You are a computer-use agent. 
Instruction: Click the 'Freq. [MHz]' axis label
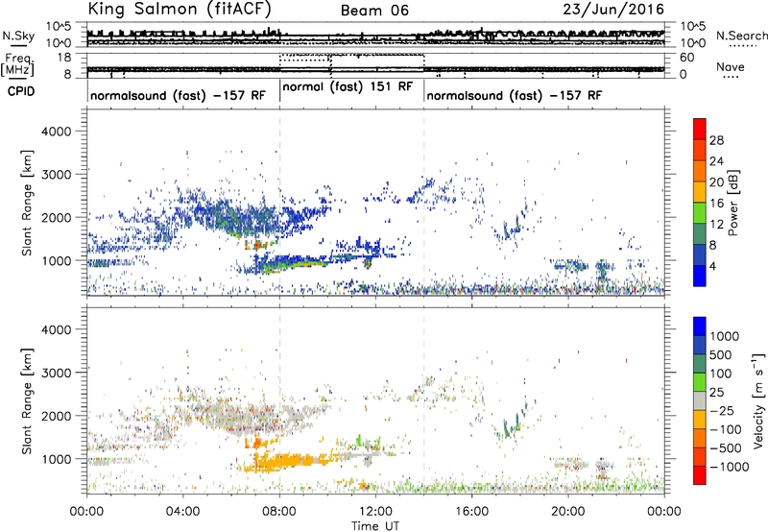pos(17,65)
